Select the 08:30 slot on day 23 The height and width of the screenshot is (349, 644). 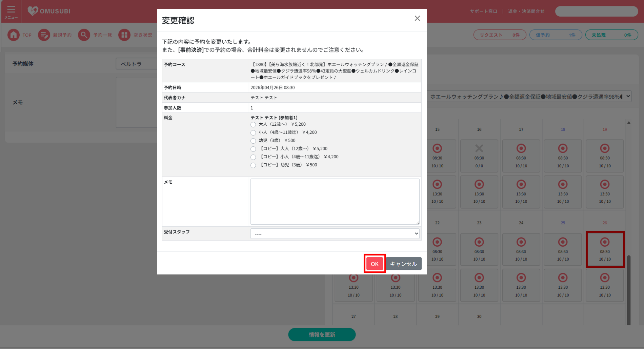pos(479,249)
